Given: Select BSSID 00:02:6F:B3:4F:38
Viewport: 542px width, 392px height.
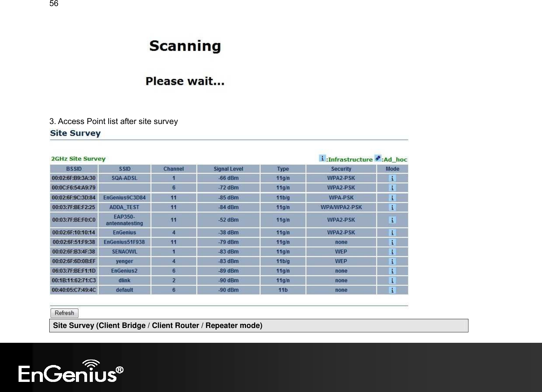Looking at the screenshot, I should [x=74, y=252].
